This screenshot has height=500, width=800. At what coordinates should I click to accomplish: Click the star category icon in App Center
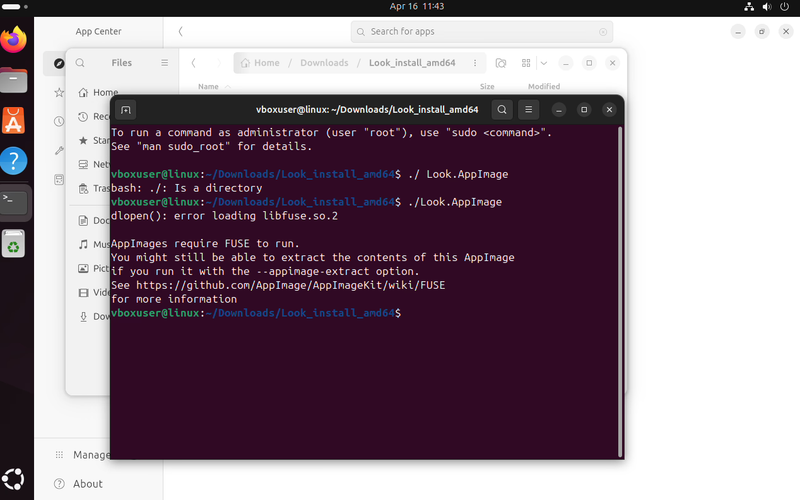[59, 92]
